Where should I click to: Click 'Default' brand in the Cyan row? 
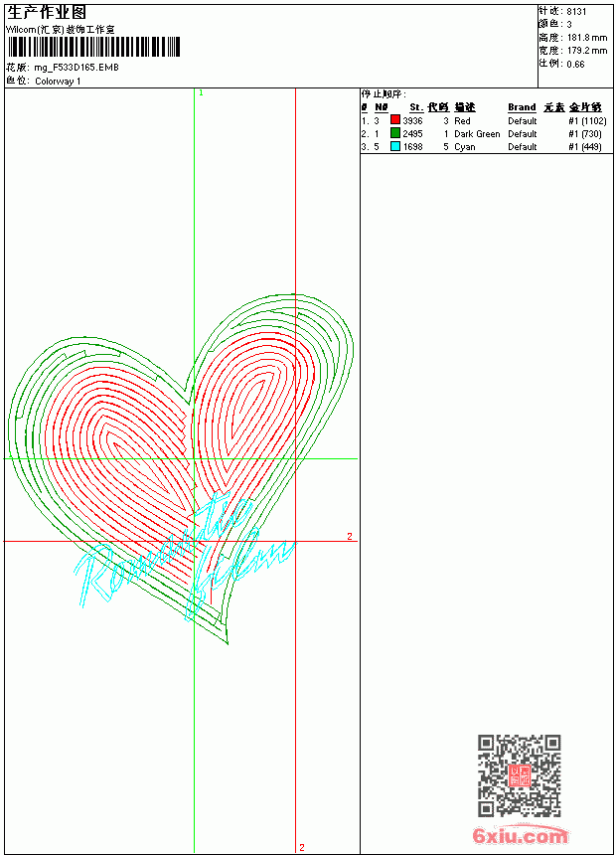tap(523, 147)
